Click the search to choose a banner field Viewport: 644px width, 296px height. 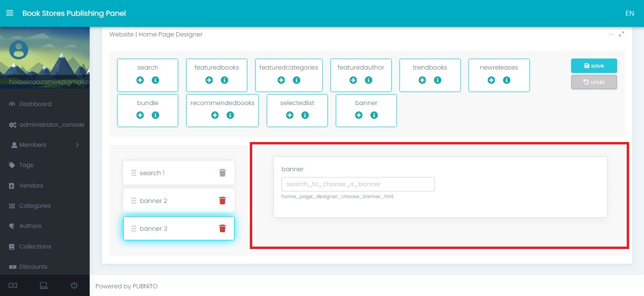click(358, 184)
